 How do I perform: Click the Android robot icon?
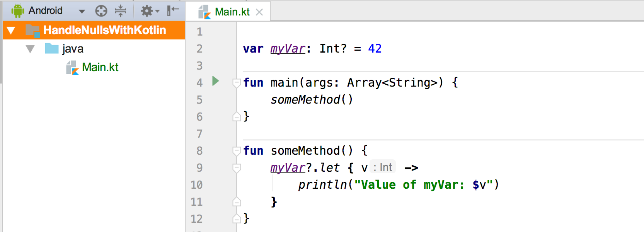tap(18, 11)
